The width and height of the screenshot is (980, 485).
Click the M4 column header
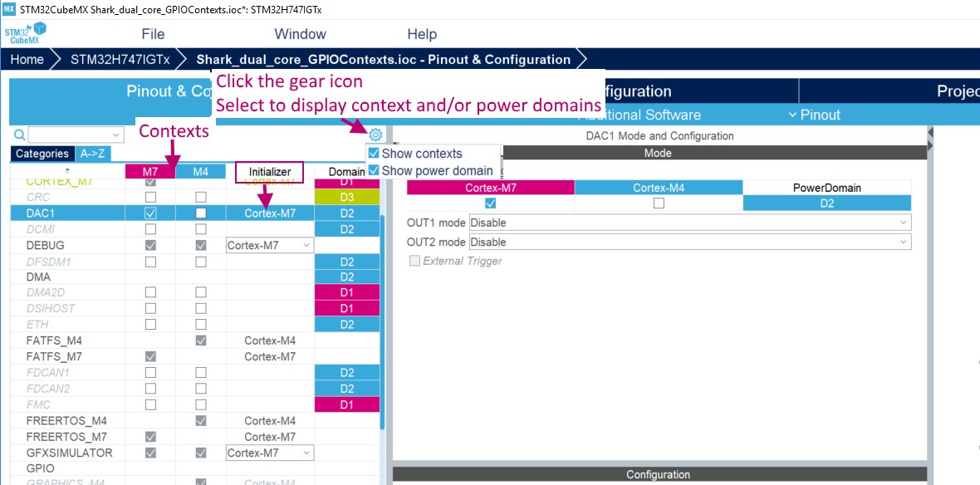(200, 171)
